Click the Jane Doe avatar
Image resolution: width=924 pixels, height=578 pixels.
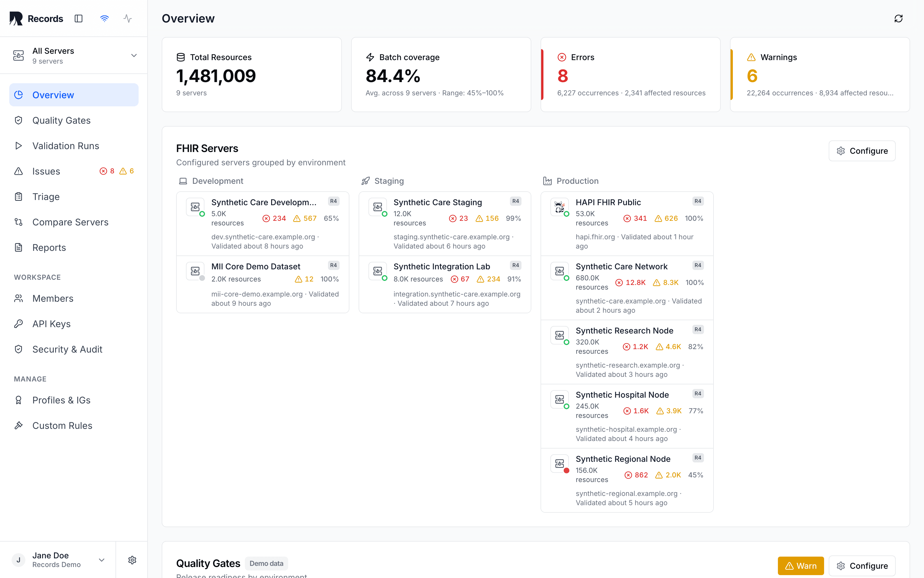[x=18, y=560]
